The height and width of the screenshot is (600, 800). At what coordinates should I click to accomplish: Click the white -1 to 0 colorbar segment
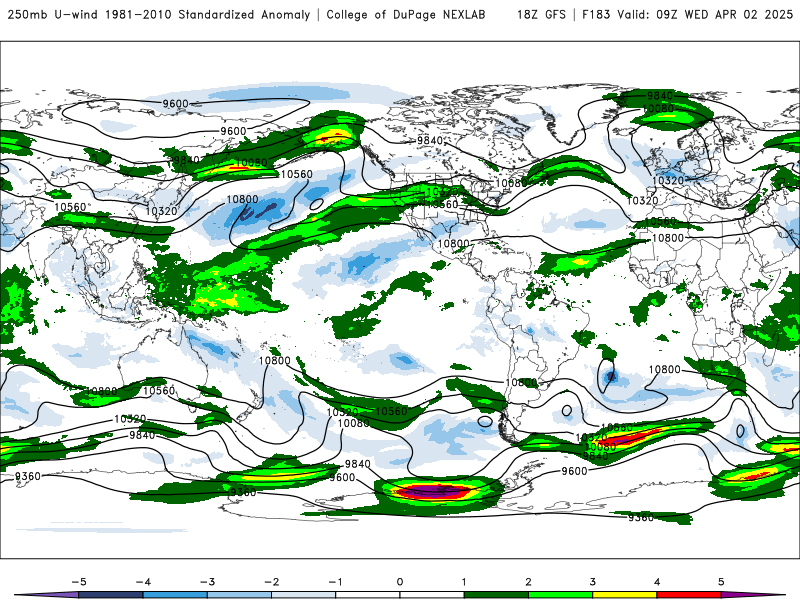pos(368,595)
